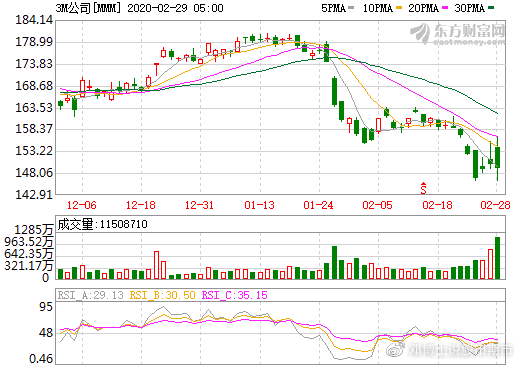Click the 30PMA green legend swatch
Image resolution: width=520 pixels, height=365 pixels.
[x=491, y=7]
